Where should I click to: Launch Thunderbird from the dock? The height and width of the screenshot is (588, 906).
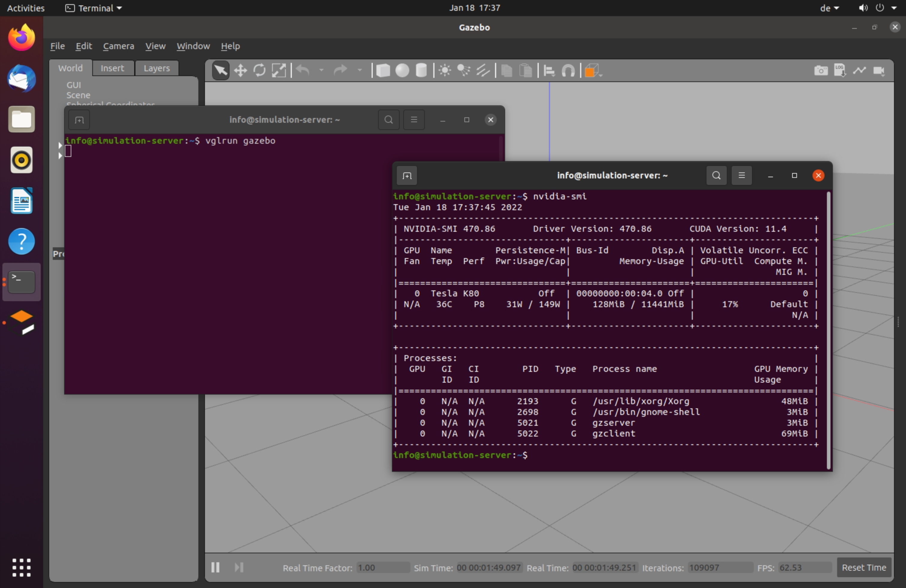(22, 78)
